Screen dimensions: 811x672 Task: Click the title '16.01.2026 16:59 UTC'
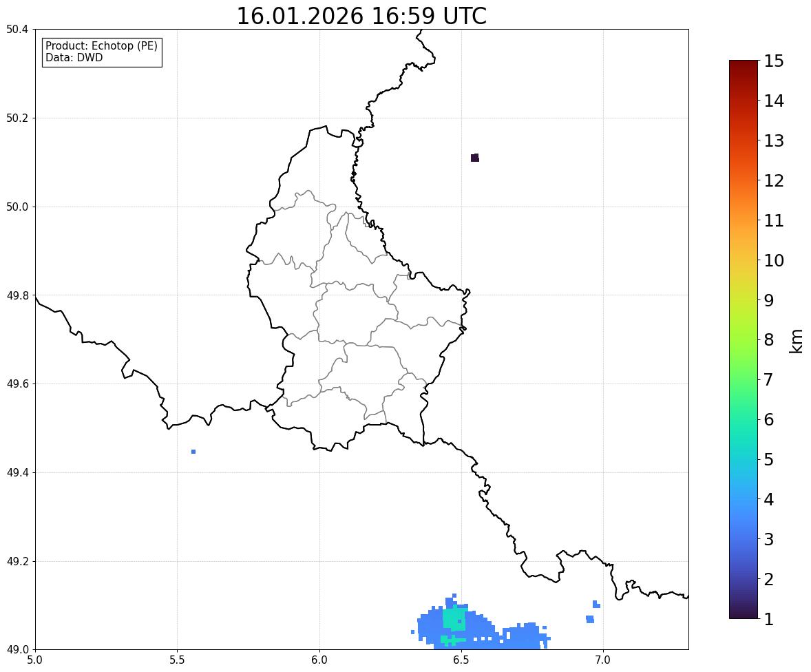point(361,16)
